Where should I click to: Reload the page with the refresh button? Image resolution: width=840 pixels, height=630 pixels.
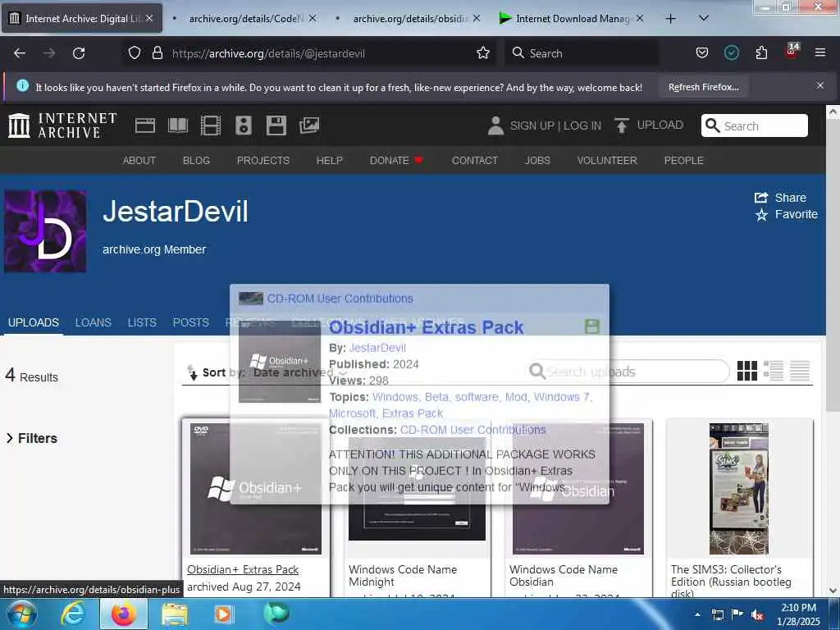pyautogui.click(x=79, y=53)
